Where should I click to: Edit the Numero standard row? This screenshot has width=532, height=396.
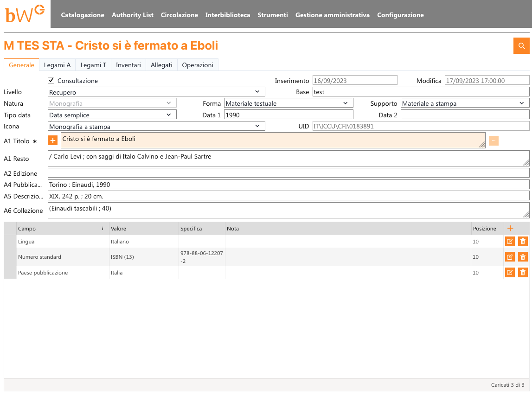click(510, 257)
